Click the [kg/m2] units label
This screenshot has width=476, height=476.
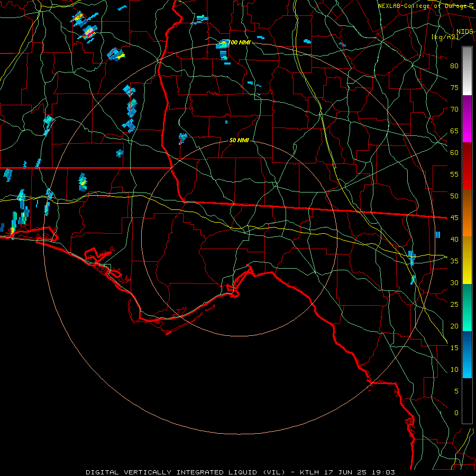point(445,37)
